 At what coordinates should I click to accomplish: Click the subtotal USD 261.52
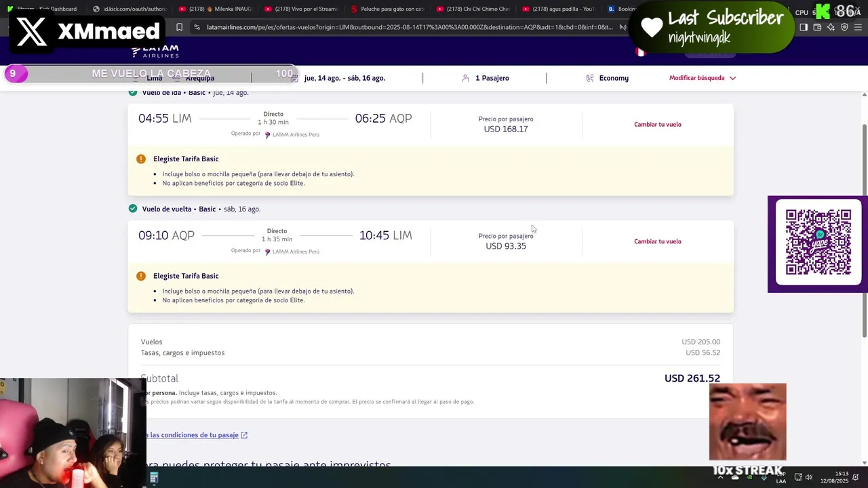tap(692, 378)
